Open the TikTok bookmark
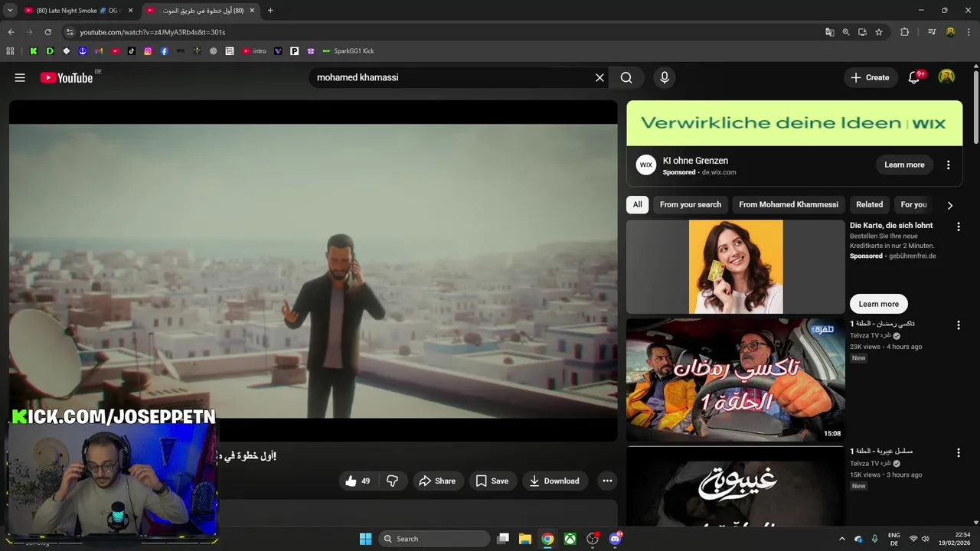This screenshot has height=551, width=980. pyautogui.click(x=132, y=51)
